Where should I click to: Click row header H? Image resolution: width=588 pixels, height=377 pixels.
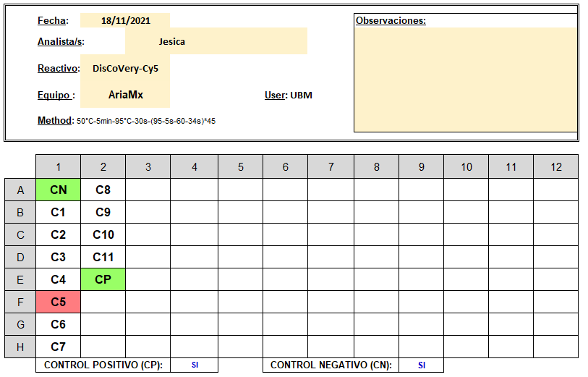pos(20,347)
